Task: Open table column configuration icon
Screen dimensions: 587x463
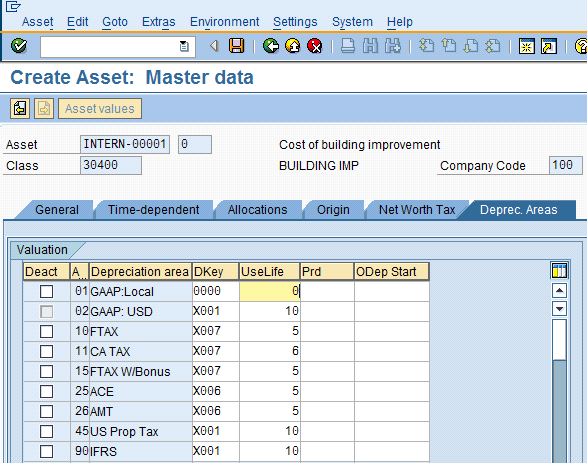Action: pos(559,271)
